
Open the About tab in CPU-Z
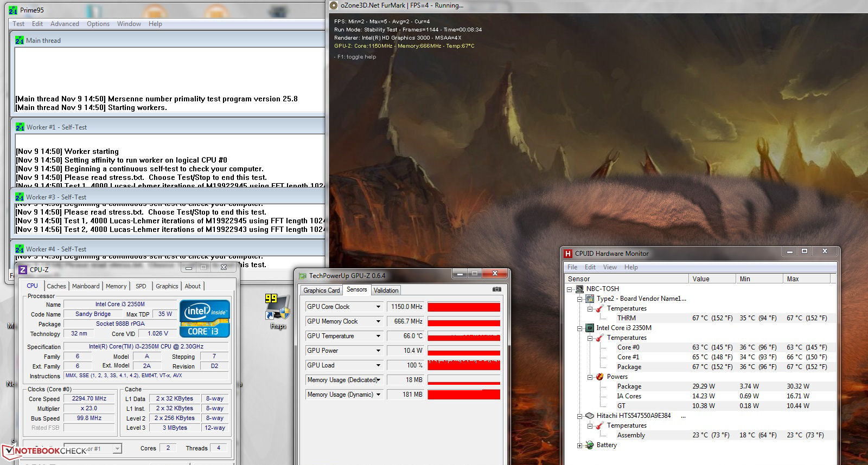(x=193, y=286)
